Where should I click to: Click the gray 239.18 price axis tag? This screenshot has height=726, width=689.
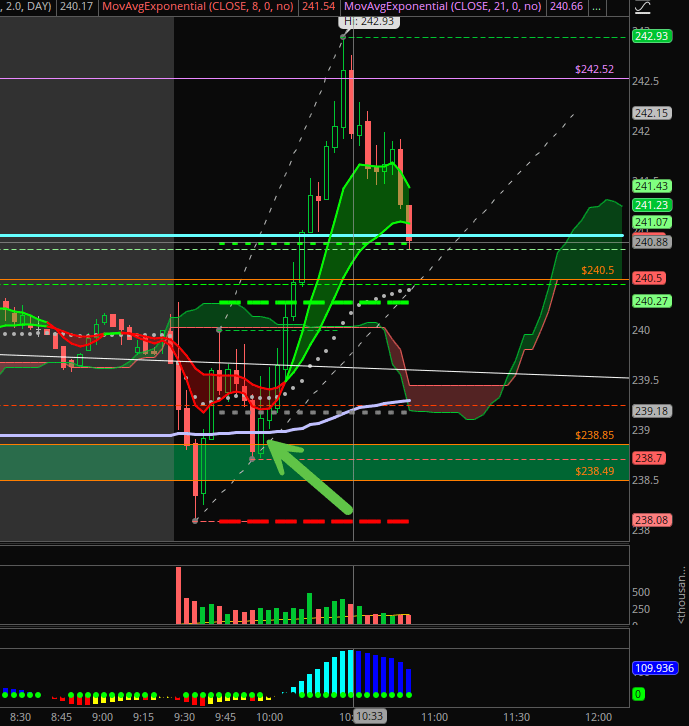[x=650, y=411]
